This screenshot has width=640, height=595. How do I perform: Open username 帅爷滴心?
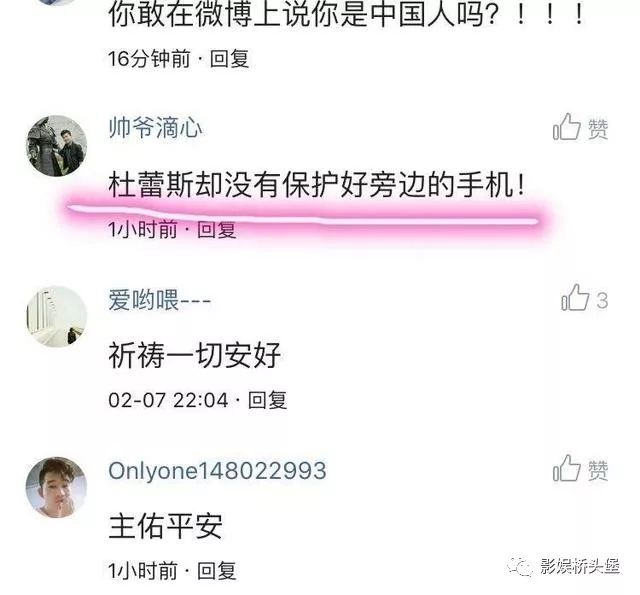(x=155, y=128)
